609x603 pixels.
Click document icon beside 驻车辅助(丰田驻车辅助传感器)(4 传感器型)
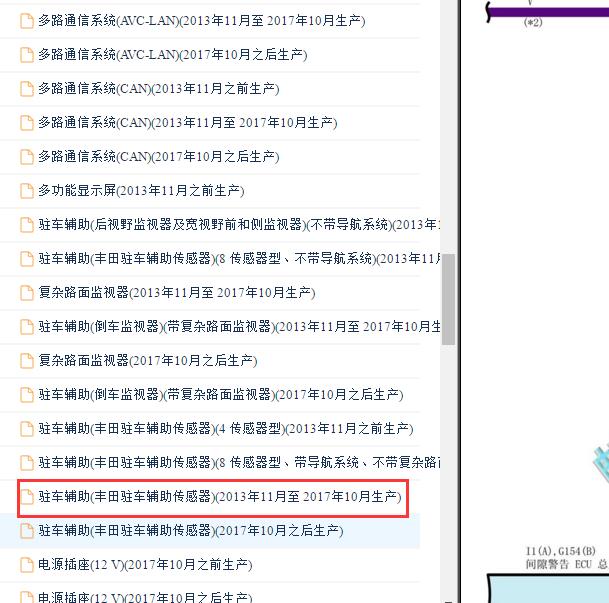tap(27, 429)
